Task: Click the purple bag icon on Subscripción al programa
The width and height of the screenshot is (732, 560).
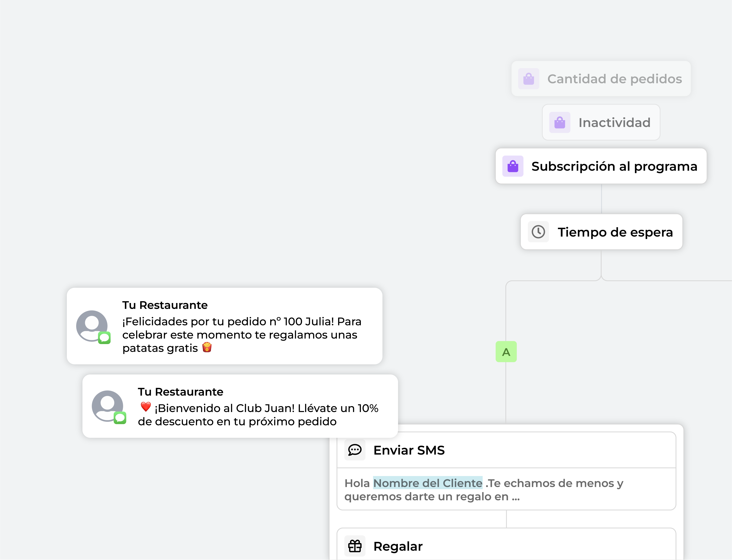Action: [513, 166]
